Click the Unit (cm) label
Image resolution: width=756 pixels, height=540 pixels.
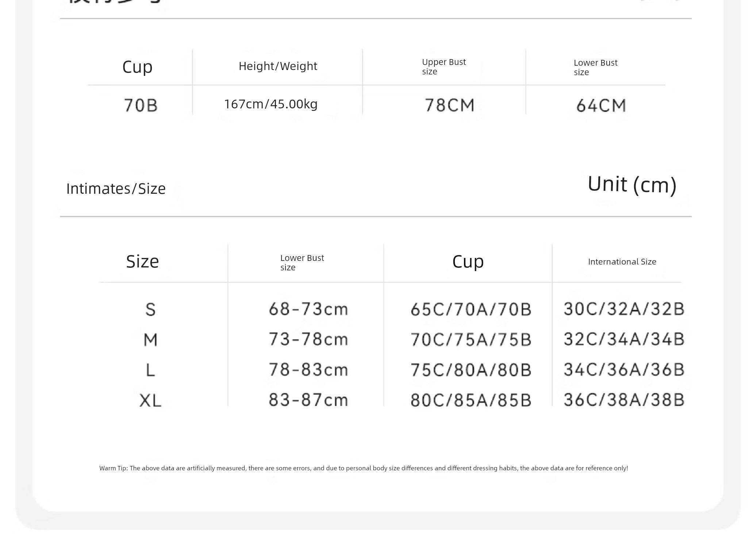(x=632, y=185)
